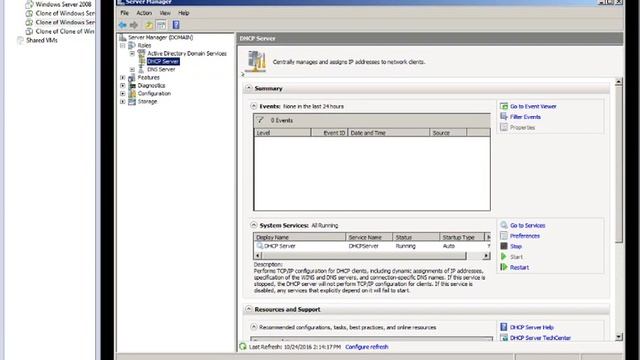Open the File menu
Viewport: 640px width, 360px height.
tap(124, 13)
